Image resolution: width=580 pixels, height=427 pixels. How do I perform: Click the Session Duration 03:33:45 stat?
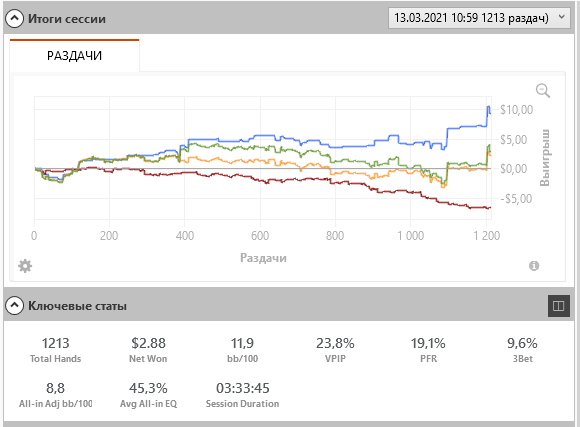(242, 395)
